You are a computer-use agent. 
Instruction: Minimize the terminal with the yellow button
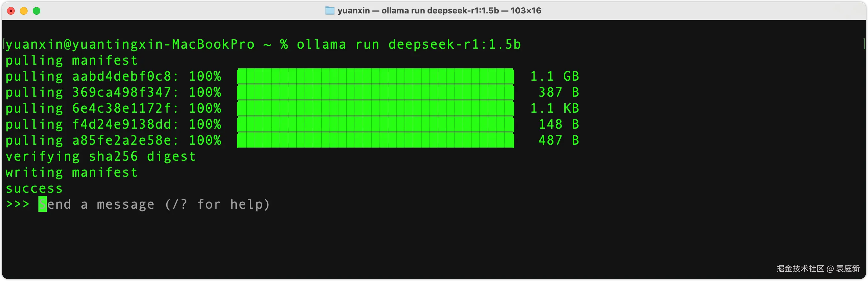pyautogui.click(x=24, y=11)
